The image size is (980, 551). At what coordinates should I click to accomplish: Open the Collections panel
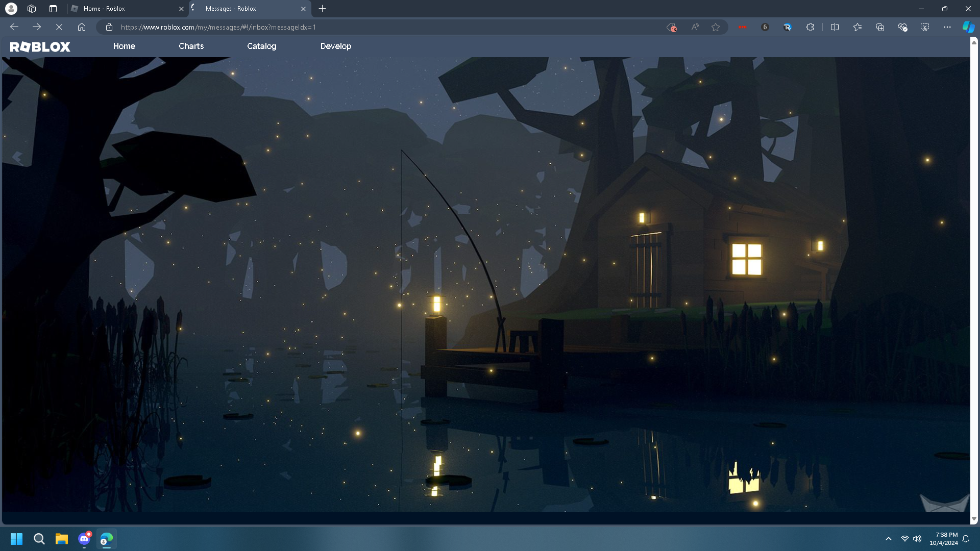coord(880,27)
